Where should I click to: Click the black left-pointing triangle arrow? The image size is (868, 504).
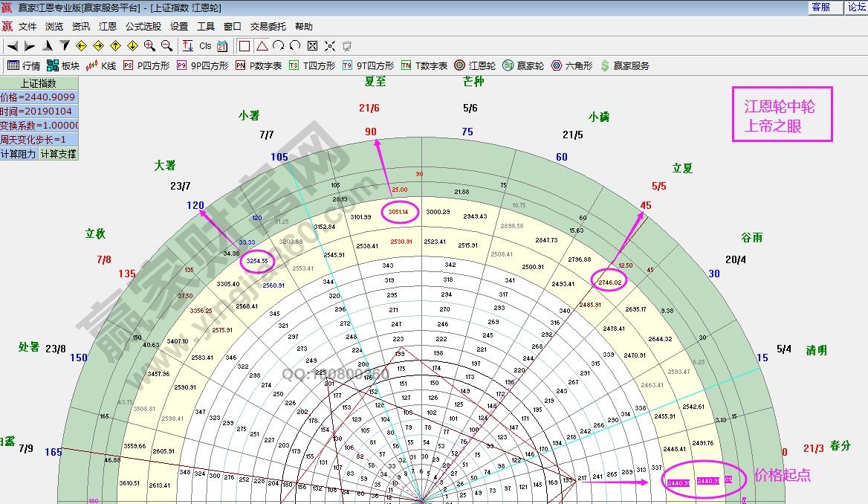tap(13, 46)
